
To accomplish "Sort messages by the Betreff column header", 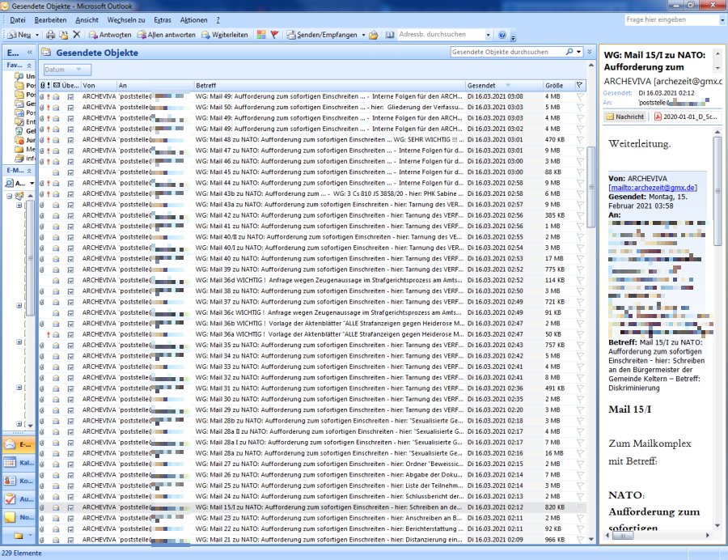I will (x=329, y=86).
